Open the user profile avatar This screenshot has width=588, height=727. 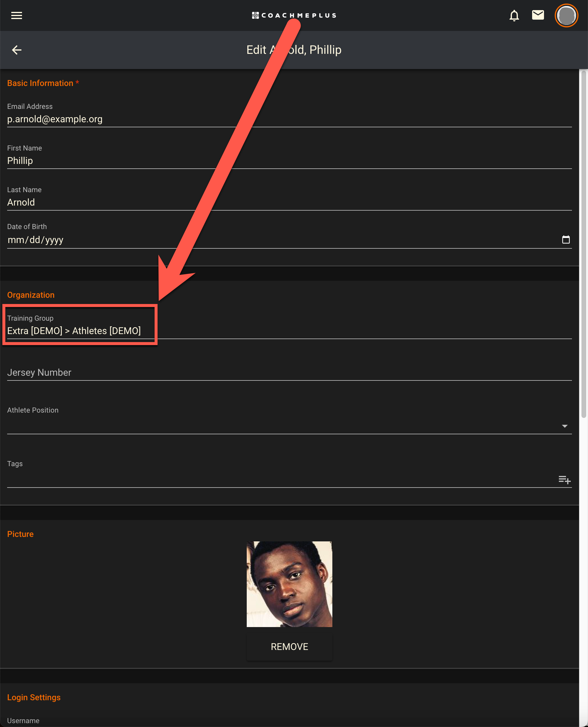click(x=566, y=15)
